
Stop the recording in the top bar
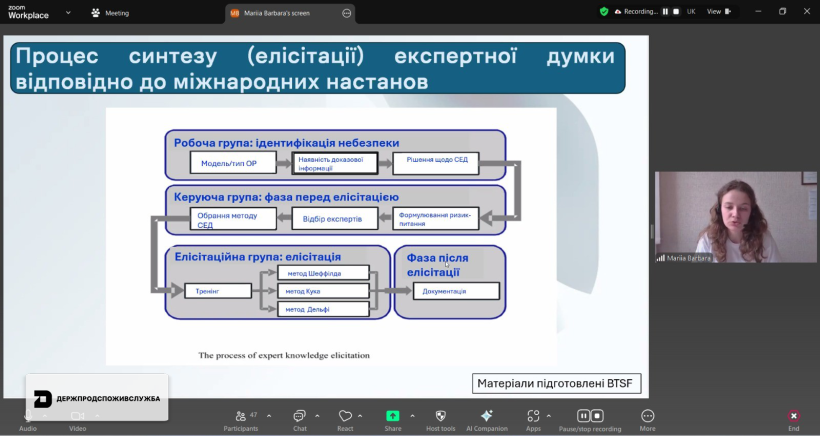676,12
